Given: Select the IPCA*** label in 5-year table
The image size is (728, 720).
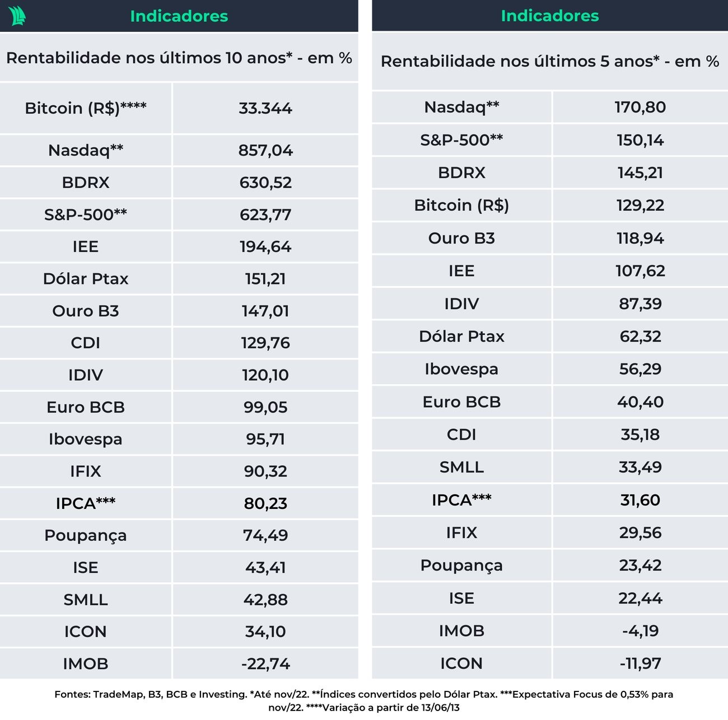Looking at the screenshot, I should tap(461, 500).
